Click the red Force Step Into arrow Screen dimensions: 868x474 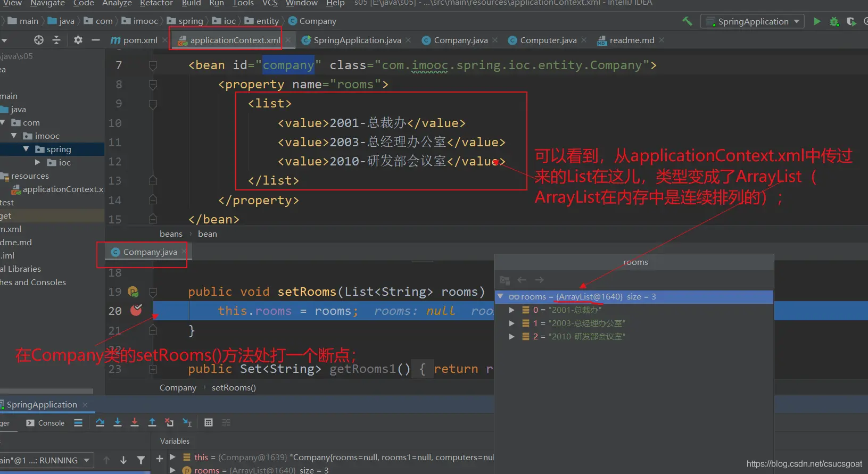pyautogui.click(x=135, y=422)
